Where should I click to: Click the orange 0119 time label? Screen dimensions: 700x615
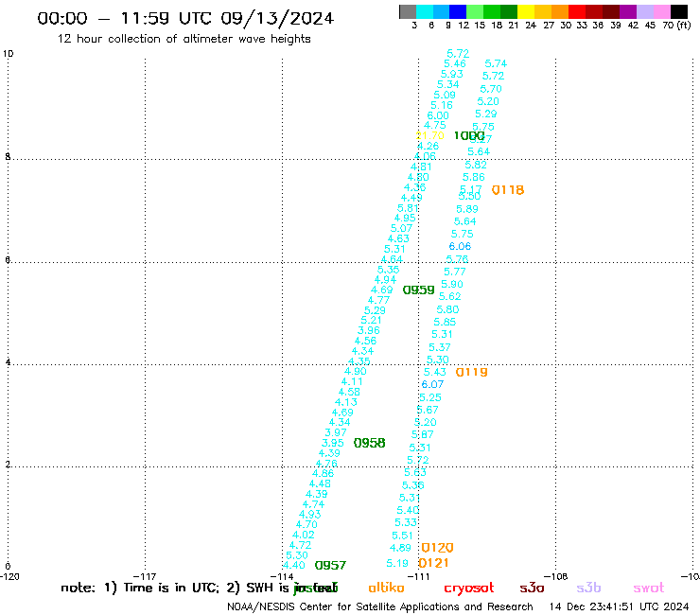coord(471,372)
